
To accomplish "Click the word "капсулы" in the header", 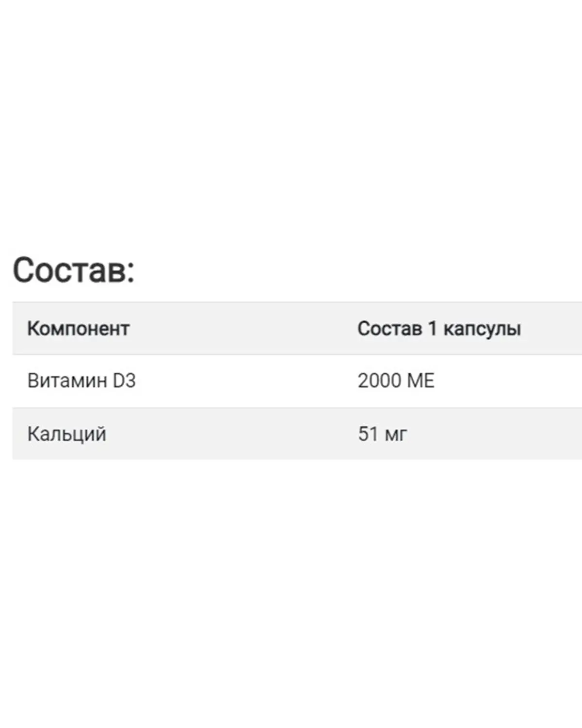I will click(482, 329).
